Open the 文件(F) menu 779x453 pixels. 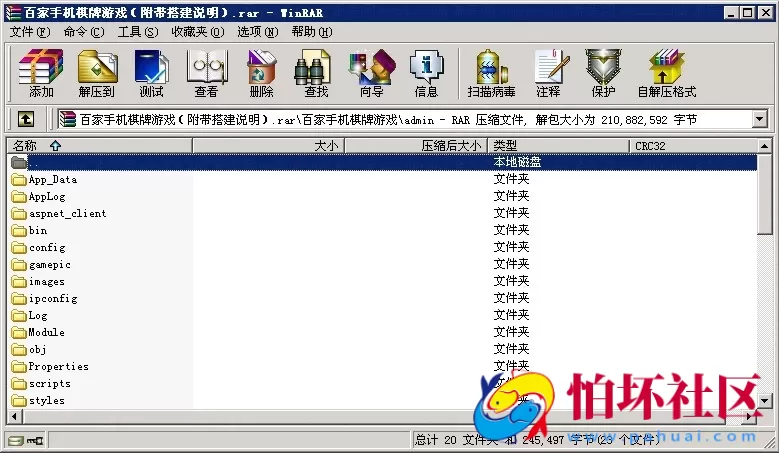[30, 32]
